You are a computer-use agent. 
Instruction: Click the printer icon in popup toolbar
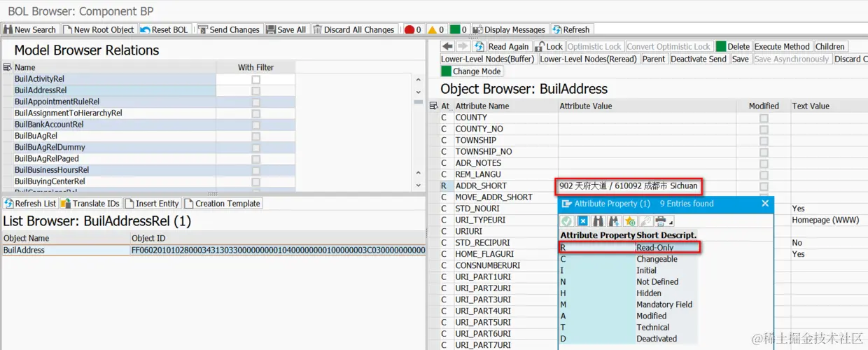click(x=660, y=220)
